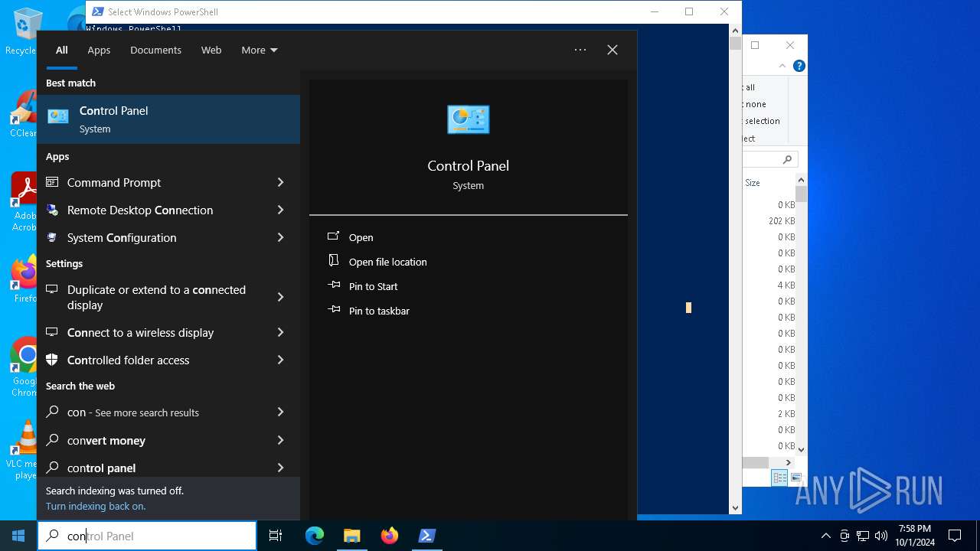
Task: Click Explorer horizontal scrollbar right arrow
Action: click(x=789, y=462)
